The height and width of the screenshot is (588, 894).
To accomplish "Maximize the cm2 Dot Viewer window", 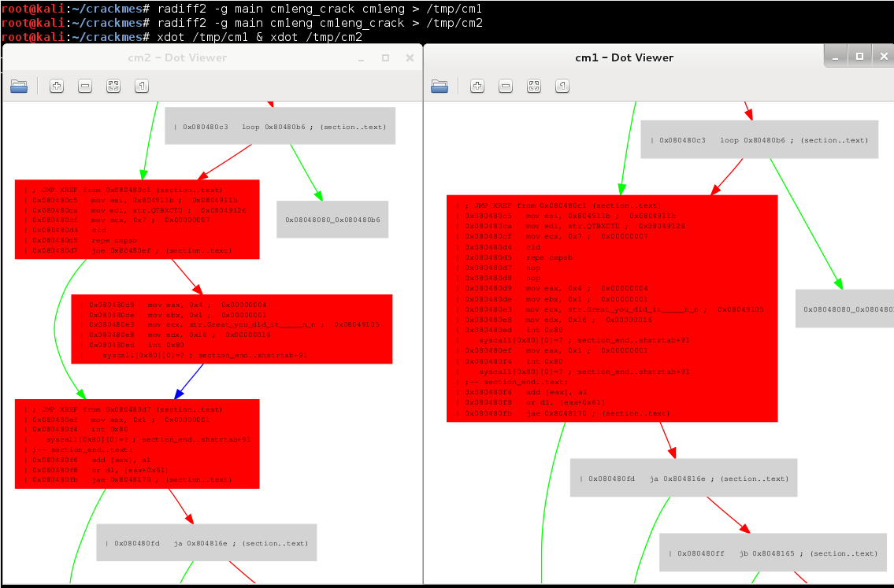I will coord(385,58).
